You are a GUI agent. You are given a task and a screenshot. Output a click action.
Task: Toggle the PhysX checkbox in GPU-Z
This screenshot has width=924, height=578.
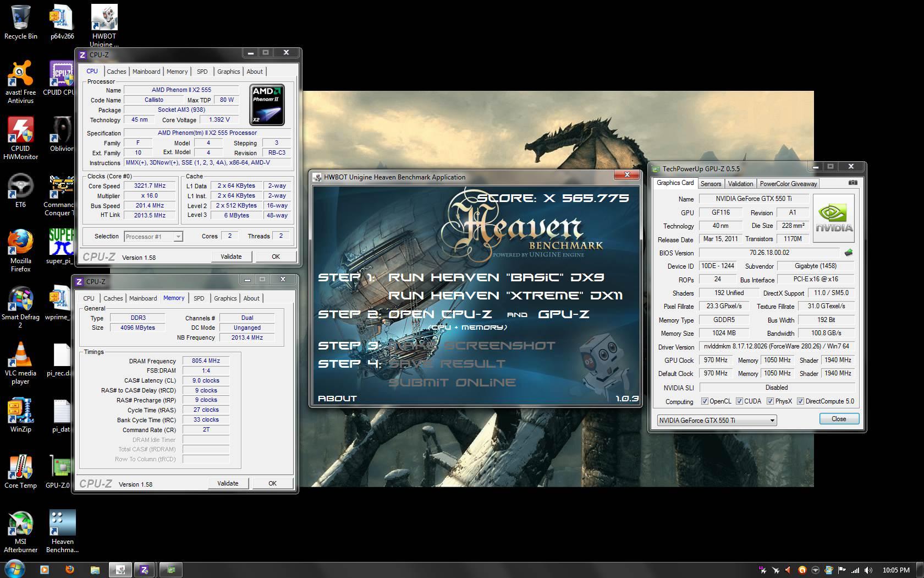pos(770,401)
